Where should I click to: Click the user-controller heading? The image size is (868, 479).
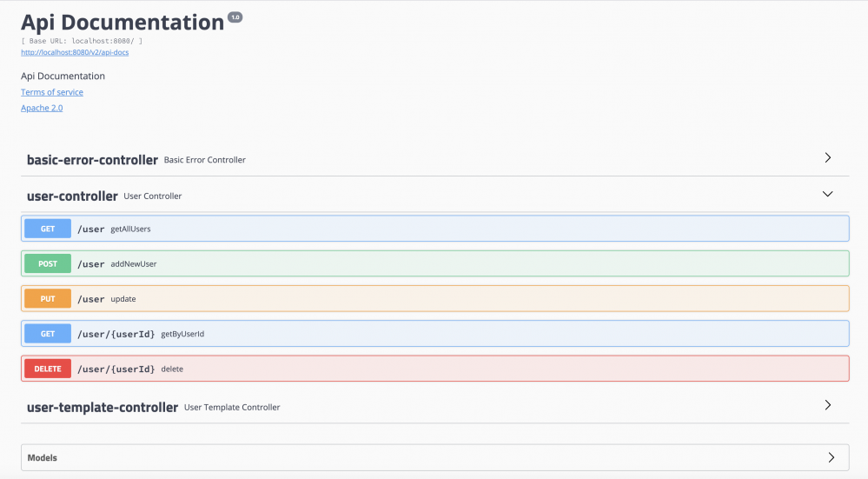pyautogui.click(x=72, y=196)
